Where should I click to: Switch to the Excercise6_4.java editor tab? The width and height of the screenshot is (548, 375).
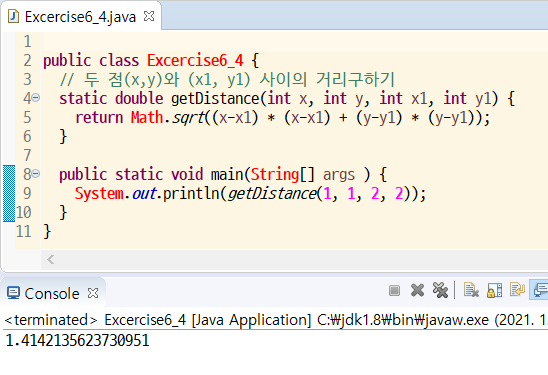point(80,17)
